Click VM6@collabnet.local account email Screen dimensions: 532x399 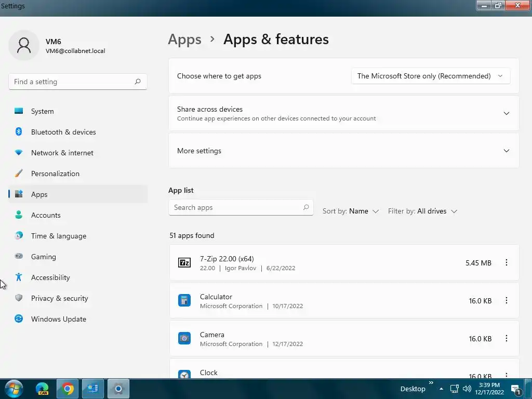(x=75, y=51)
